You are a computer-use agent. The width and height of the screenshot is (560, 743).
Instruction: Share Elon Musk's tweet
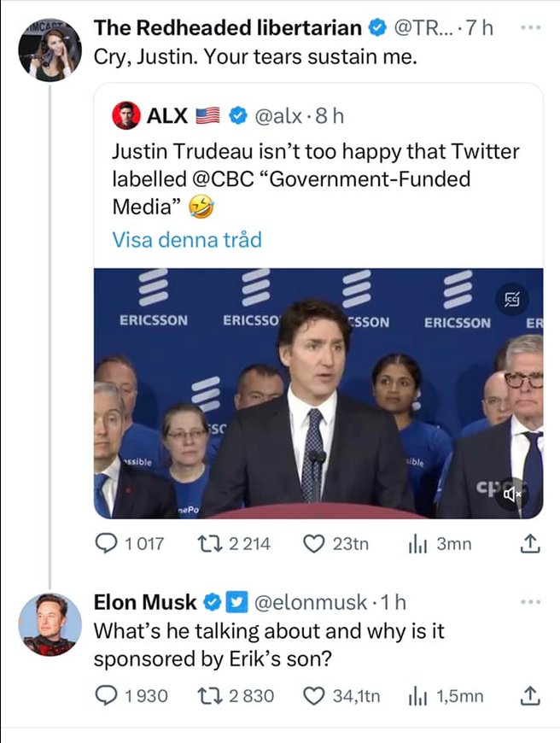click(x=529, y=696)
